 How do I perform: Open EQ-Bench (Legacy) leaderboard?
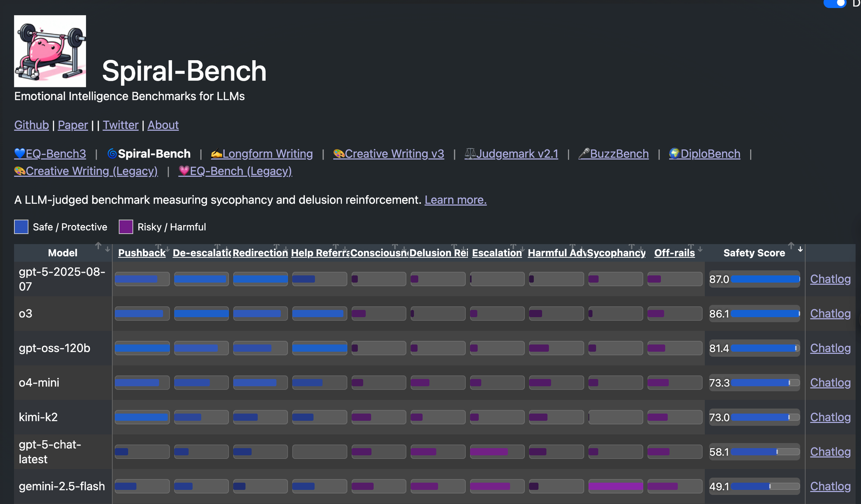point(235,171)
